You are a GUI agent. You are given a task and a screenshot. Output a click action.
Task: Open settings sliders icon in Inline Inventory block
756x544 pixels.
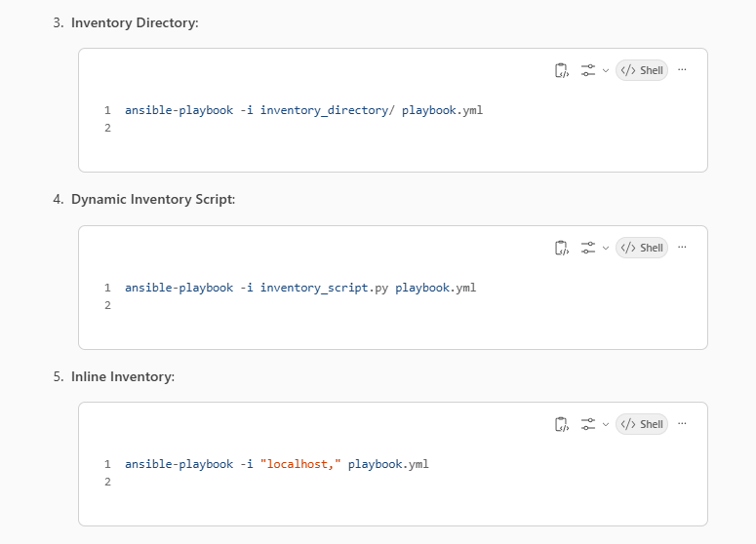(x=588, y=424)
